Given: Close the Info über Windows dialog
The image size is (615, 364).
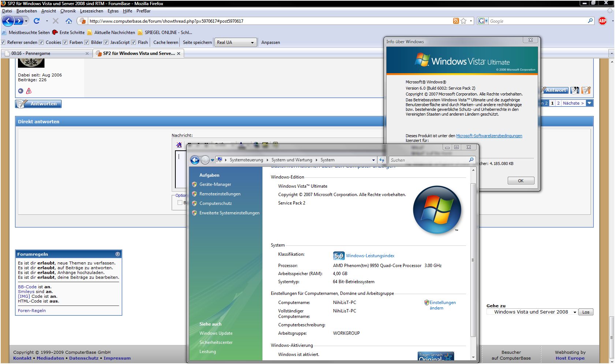Looking at the screenshot, I should click(530, 40).
